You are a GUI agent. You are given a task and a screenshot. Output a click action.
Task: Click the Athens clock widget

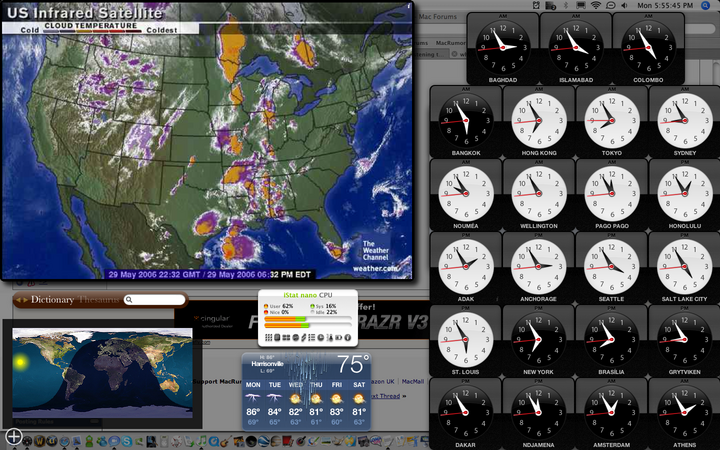click(x=685, y=414)
